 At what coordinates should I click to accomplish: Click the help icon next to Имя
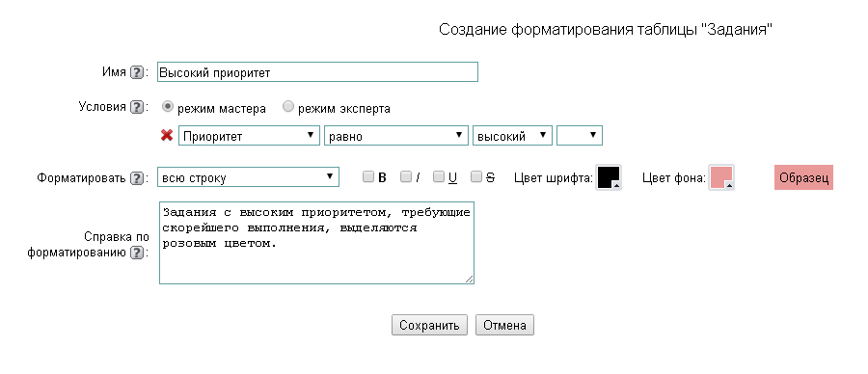pyautogui.click(x=137, y=72)
